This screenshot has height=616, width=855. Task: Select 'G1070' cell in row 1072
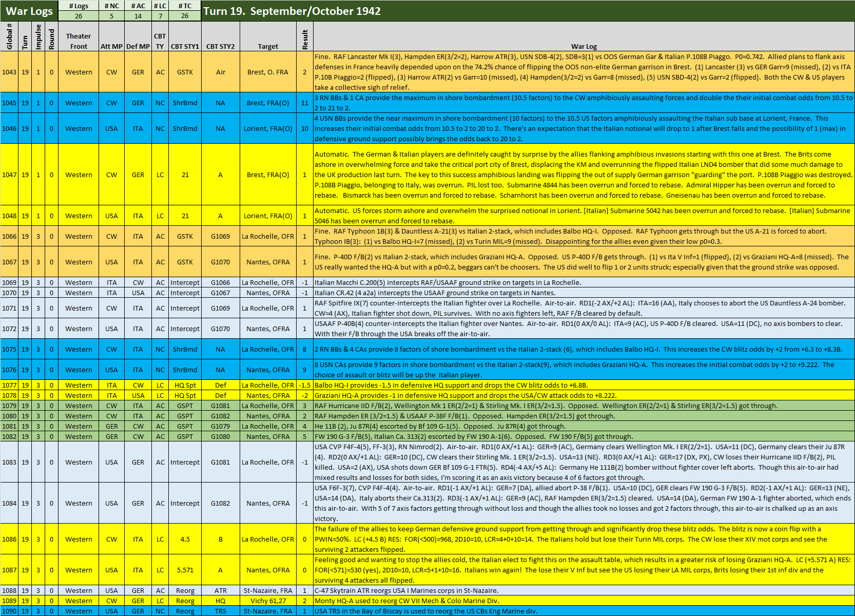[x=220, y=329]
